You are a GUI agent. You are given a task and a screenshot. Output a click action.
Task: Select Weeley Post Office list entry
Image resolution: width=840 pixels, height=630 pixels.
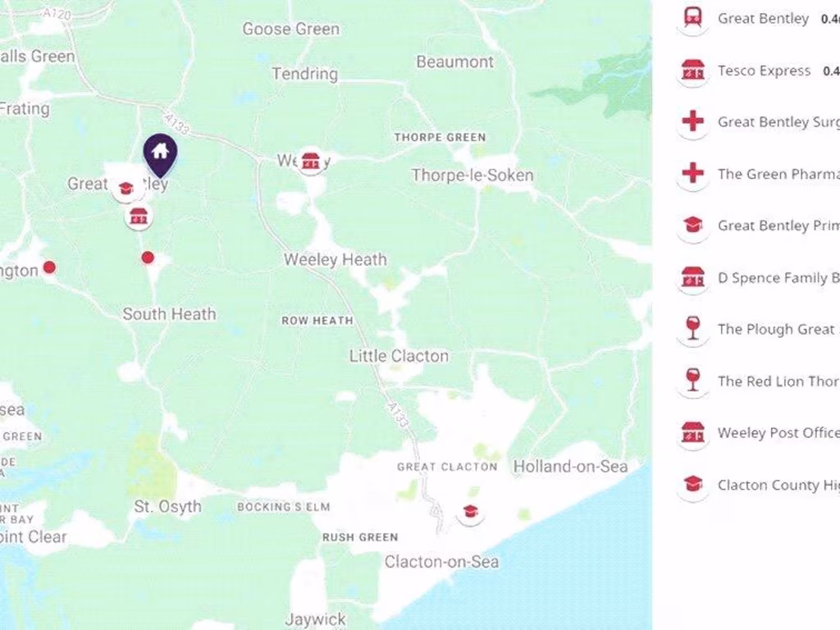point(757,433)
